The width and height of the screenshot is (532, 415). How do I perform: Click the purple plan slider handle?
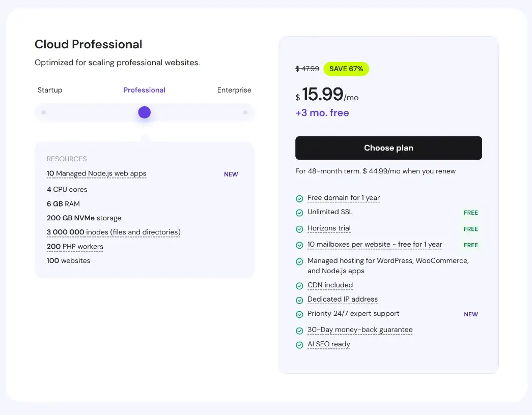144,112
